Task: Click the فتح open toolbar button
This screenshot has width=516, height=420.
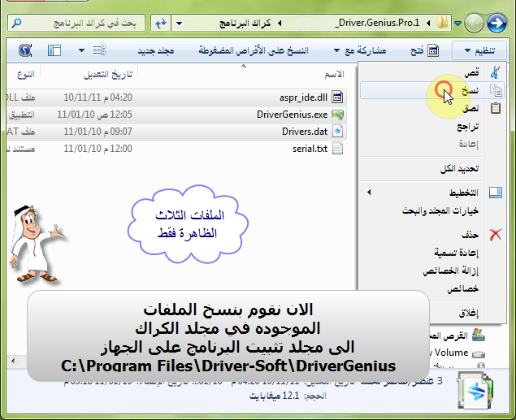Action: coord(424,50)
